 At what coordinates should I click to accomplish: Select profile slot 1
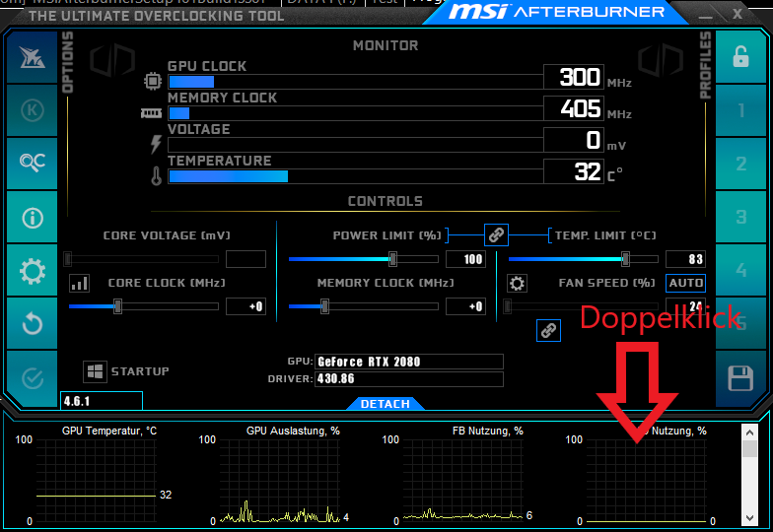click(740, 110)
